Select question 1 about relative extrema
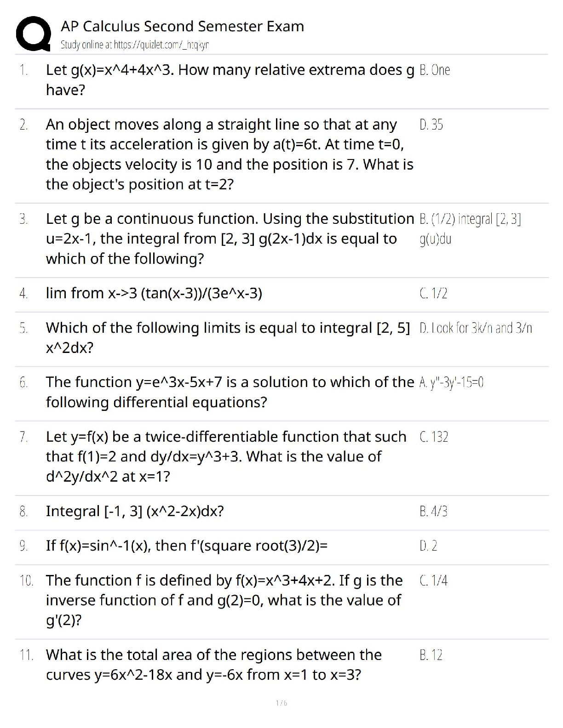The image size is (563, 728). (230, 80)
